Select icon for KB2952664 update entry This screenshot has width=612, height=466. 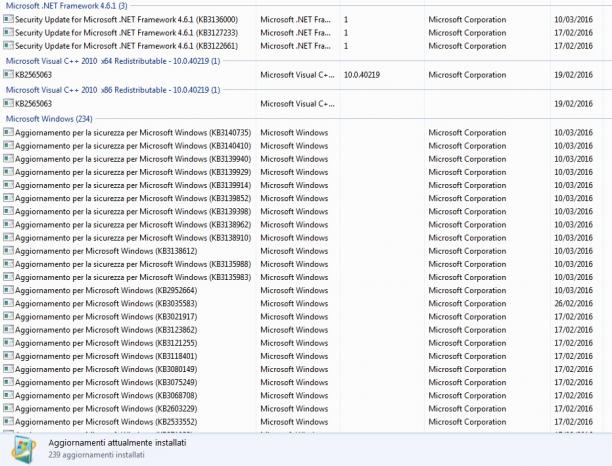pos(8,290)
